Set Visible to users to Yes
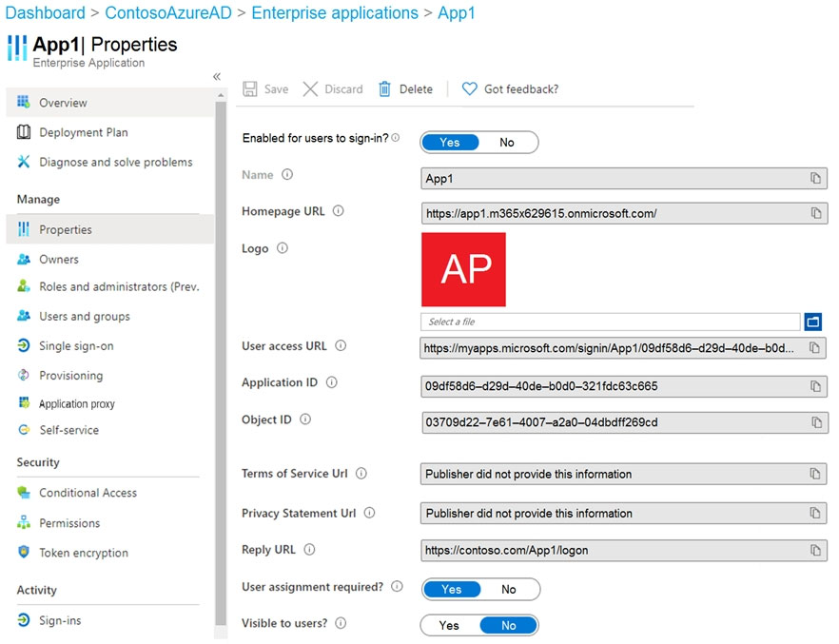Viewport: 839px width, 644px height. [449, 626]
